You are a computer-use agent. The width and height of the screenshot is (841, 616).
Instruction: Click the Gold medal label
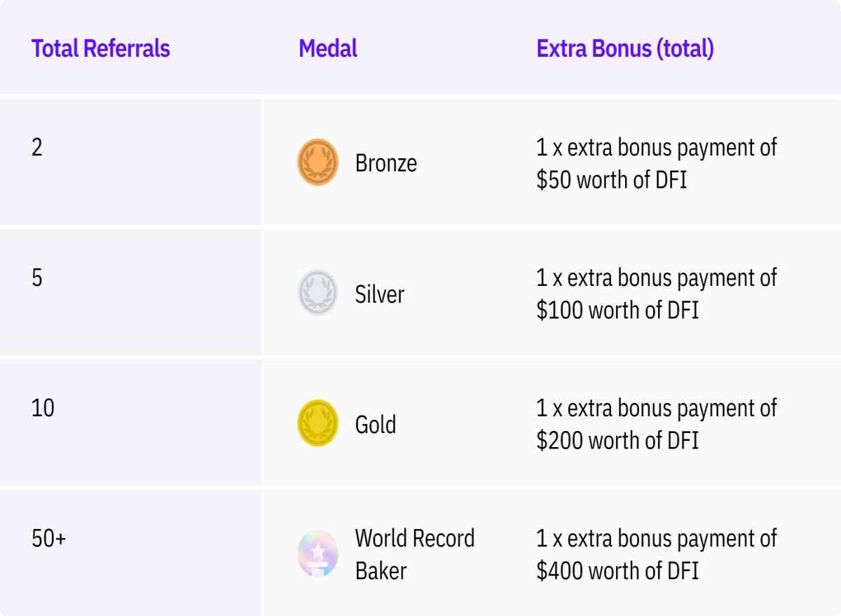tap(376, 425)
